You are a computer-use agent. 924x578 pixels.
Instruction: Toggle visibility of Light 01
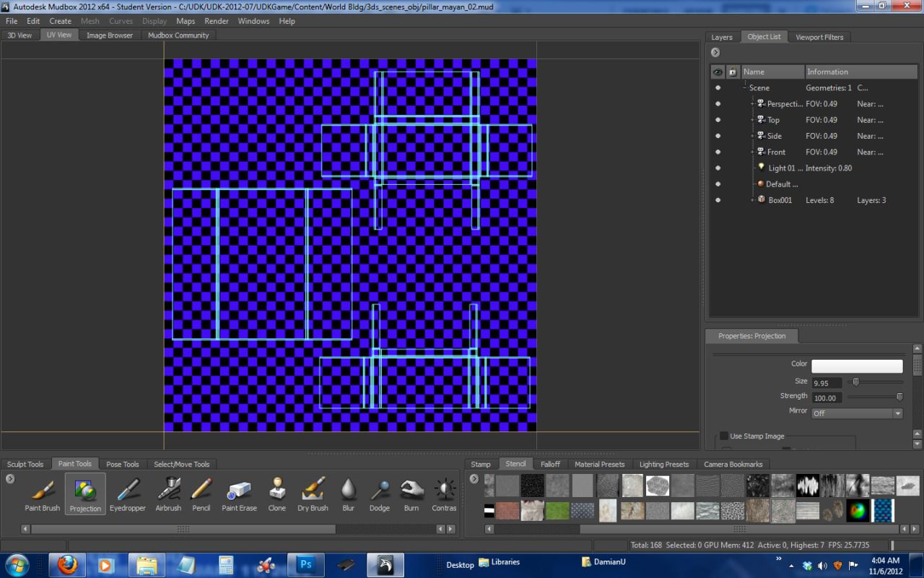pyautogui.click(x=717, y=168)
